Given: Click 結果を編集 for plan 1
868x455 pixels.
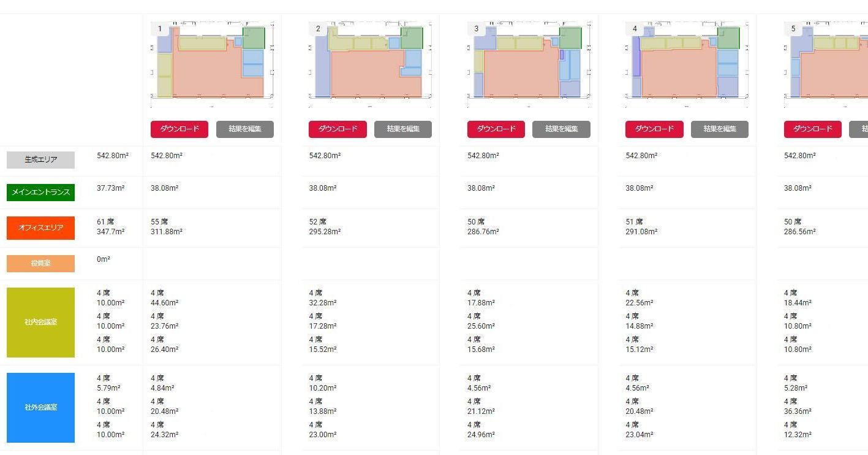Looking at the screenshot, I should [x=245, y=129].
